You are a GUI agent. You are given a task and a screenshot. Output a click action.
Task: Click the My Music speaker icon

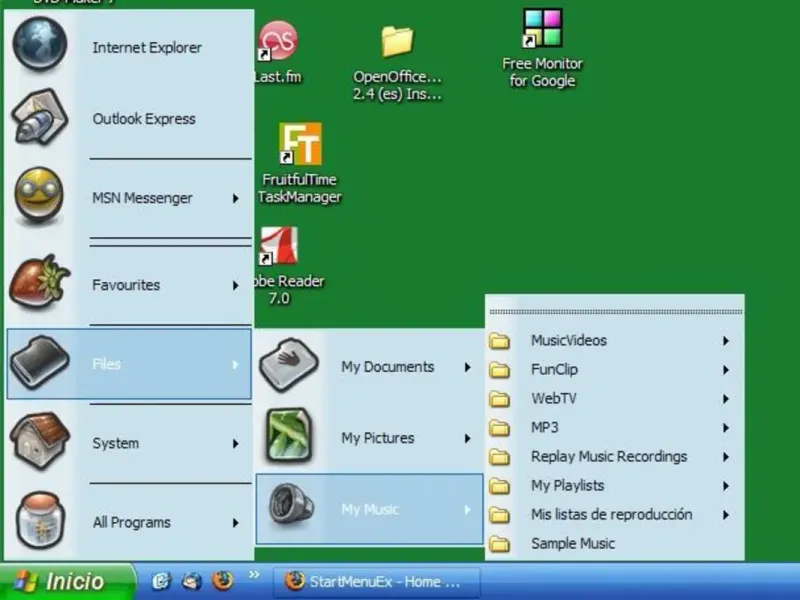(x=292, y=505)
